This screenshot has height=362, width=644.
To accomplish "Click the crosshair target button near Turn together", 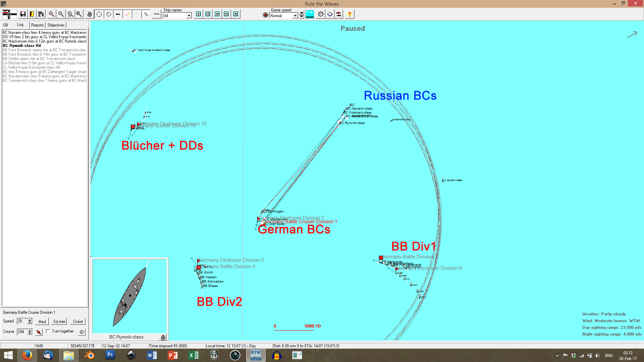I will click(x=82, y=332).
